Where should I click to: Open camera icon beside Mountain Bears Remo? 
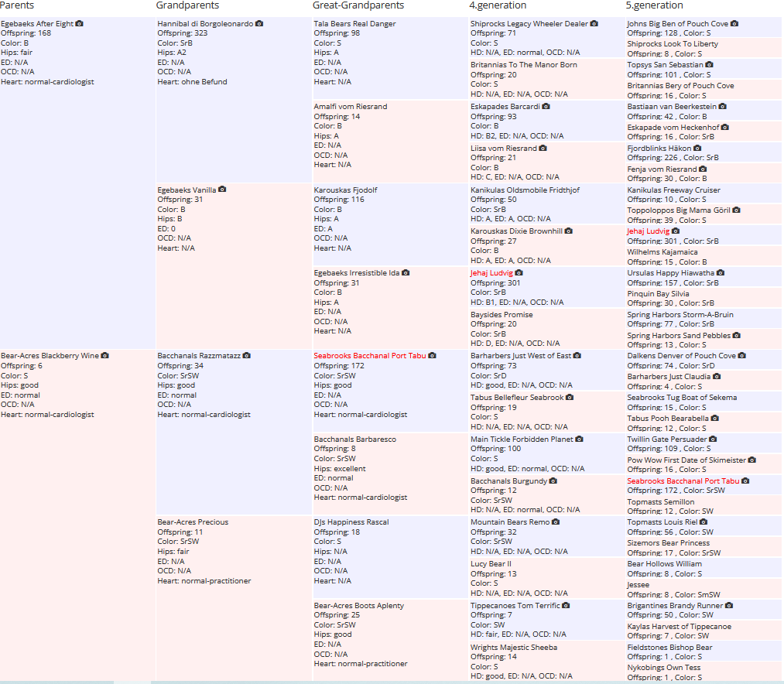point(556,522)
